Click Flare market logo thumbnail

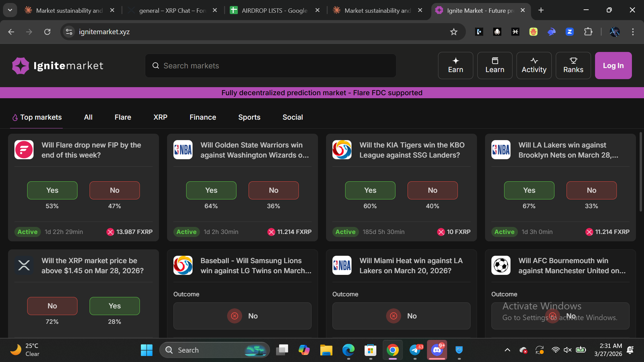pyautogui.click(x=24, y=149)
